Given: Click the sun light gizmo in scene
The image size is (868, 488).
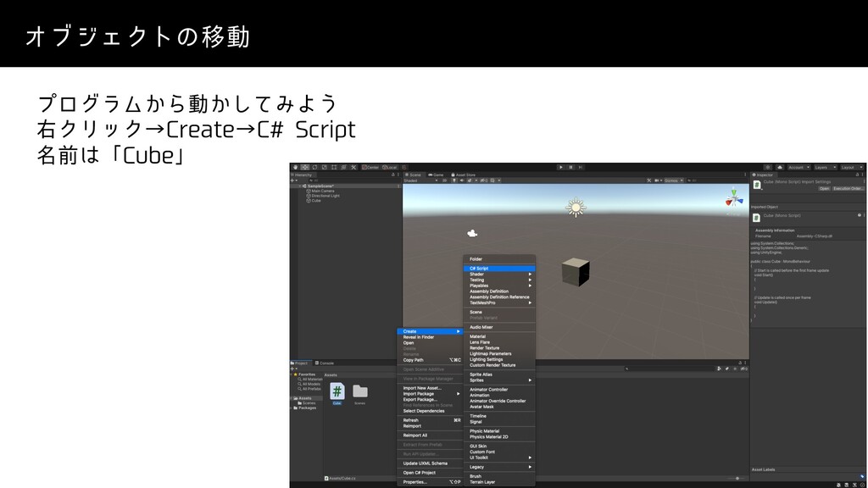Looking at the screenshot, I should point(576,208).
